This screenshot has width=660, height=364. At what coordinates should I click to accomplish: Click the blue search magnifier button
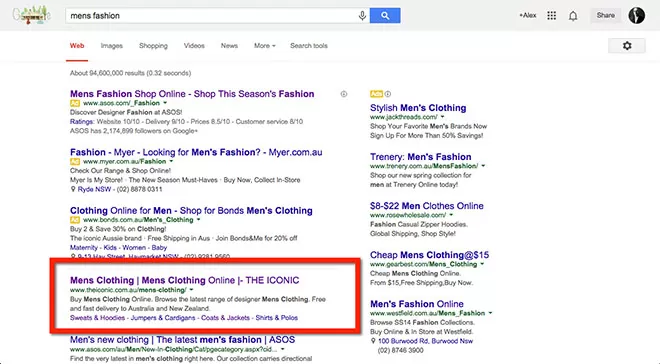click(x=385, y=16)
